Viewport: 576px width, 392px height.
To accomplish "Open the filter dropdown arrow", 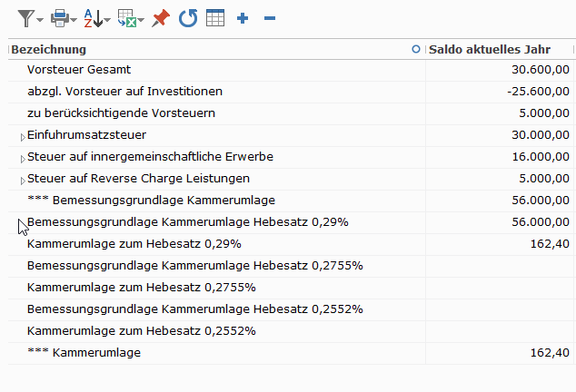I will [x=40, y=19].
